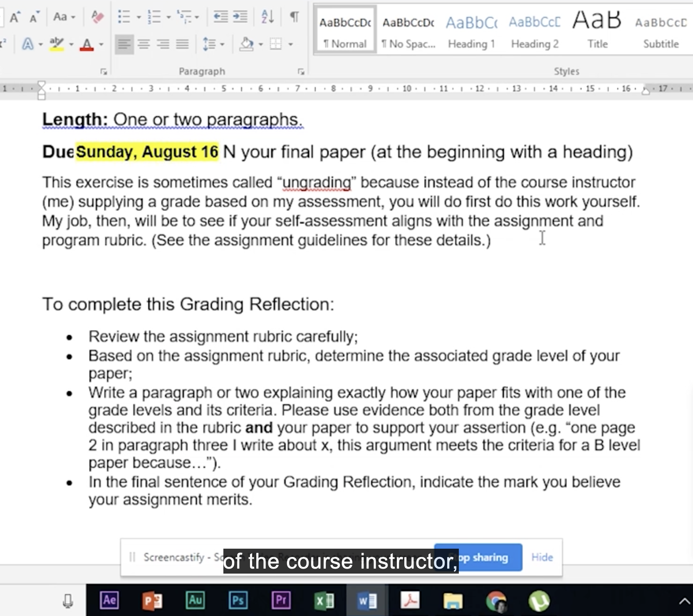Open the Bullets list dropdown arrow

tap(139, 17)
